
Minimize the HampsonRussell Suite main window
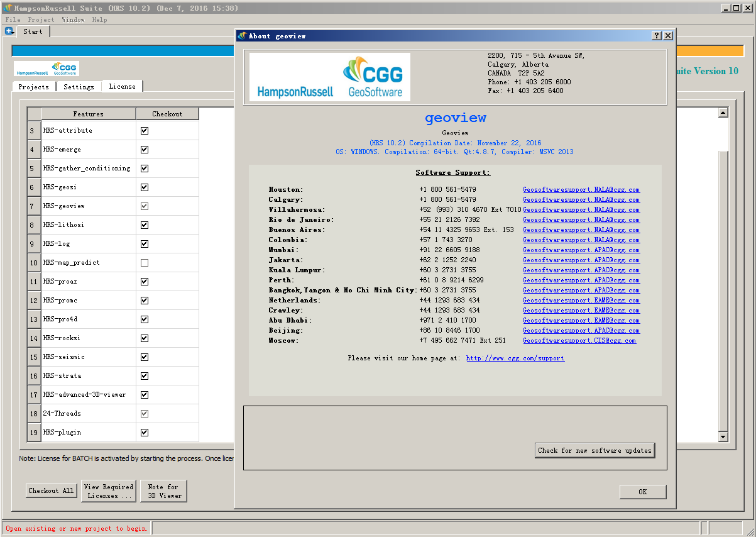tap(726, 8)
